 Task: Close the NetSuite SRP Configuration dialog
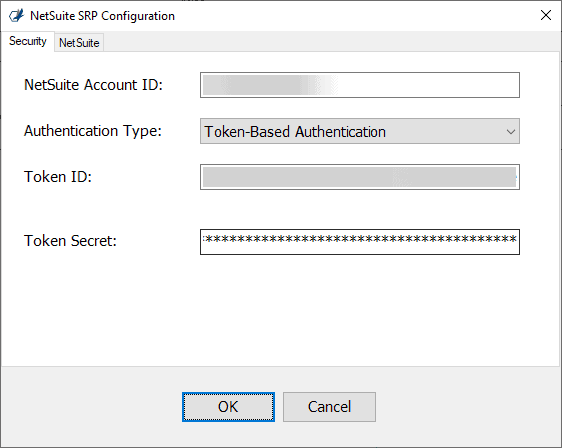546,15
